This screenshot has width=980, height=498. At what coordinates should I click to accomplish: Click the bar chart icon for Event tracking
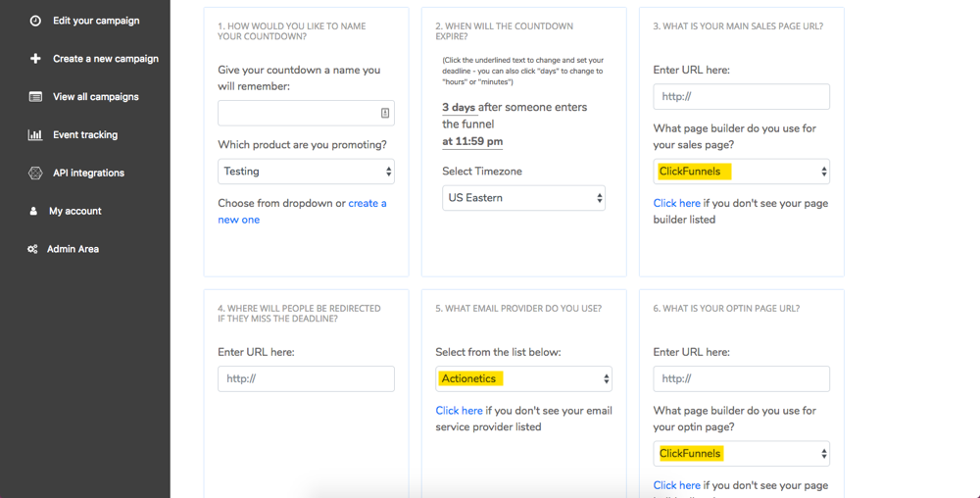[x=35, y=135]
